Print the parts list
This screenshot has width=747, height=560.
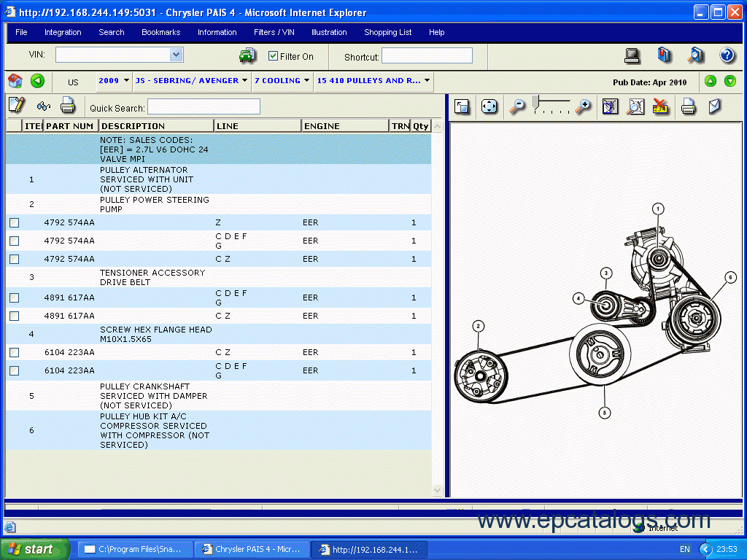click(68, 105)
